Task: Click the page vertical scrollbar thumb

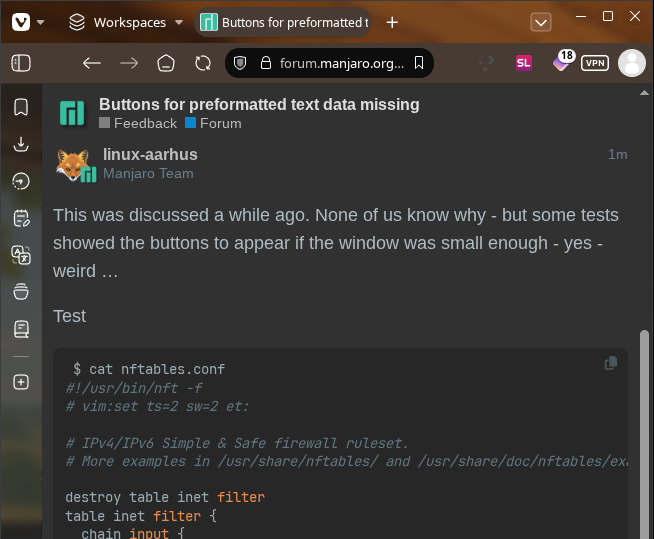Action: (644, 434)
